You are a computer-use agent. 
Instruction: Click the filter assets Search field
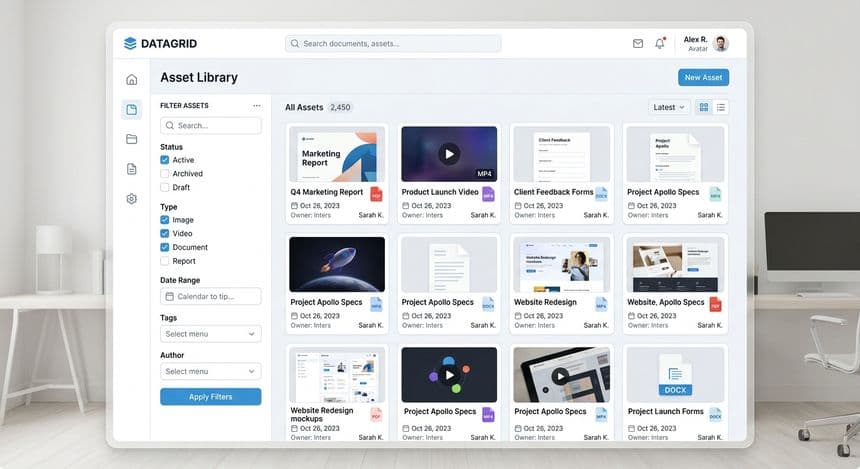coord(211,126)
